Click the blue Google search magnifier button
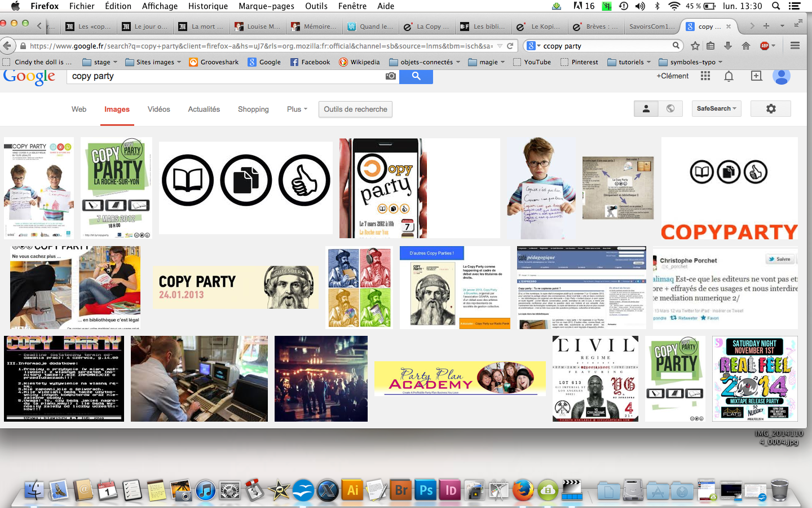812x508 pixels. 416,76
